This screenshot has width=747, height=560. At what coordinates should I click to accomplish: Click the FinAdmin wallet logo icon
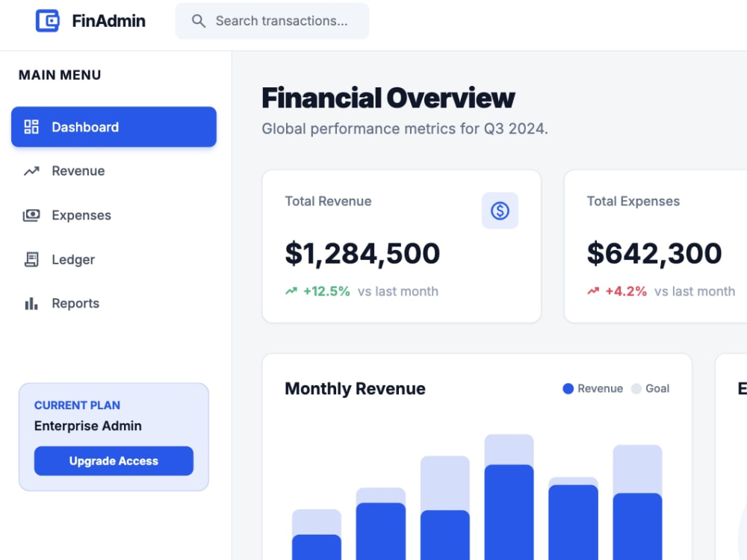[x=48, y=21]
